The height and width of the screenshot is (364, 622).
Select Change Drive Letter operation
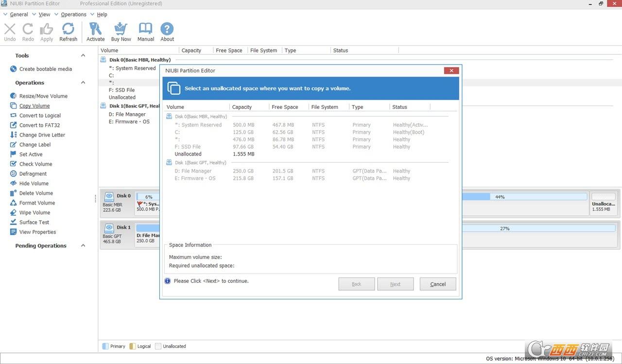(42, 135)
